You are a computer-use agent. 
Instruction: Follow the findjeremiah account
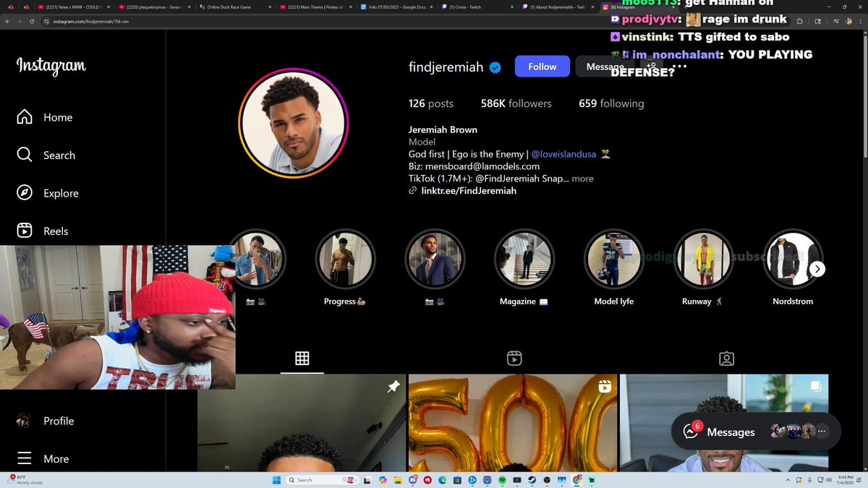click(x=542, y=67)
